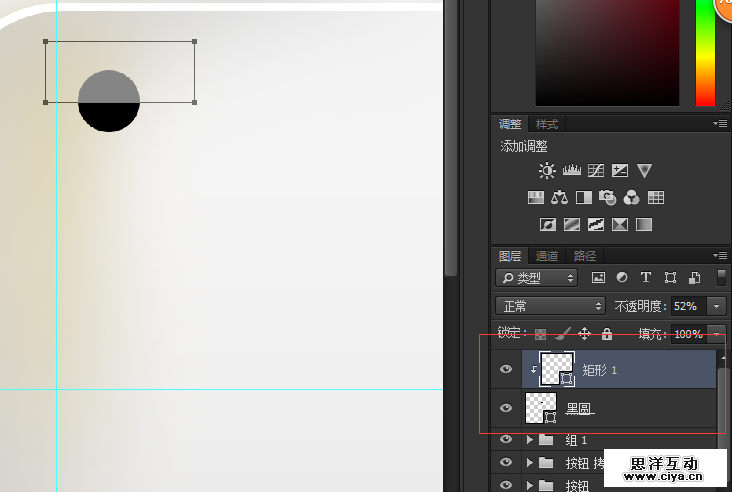This screenshot has height=492, width=732.
Task: Pick a color in the color field
Action: click(608, 50)
